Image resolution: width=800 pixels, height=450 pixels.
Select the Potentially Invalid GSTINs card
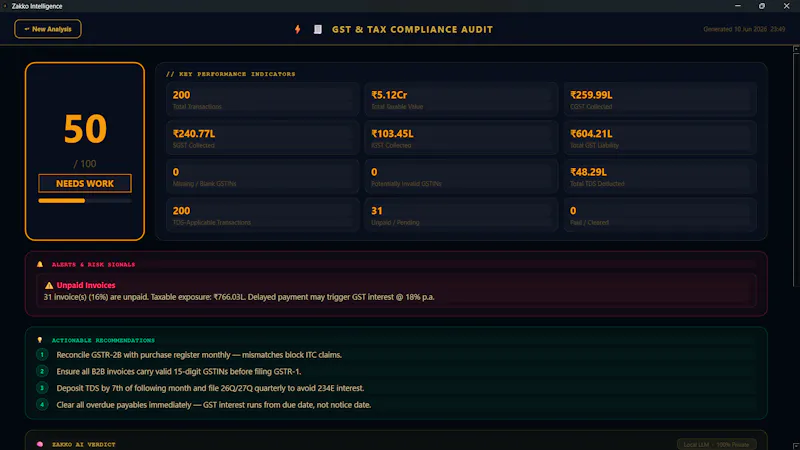tap(461, 176)
